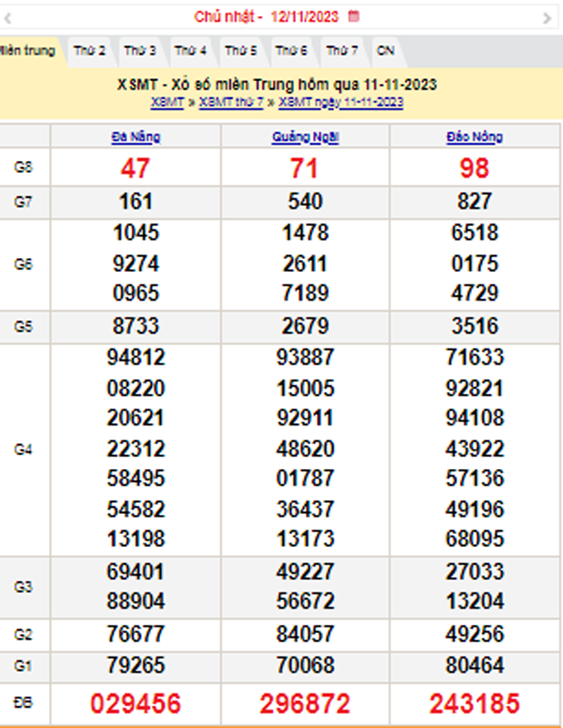Open the Thứ 6 tab

coord(291,51)
